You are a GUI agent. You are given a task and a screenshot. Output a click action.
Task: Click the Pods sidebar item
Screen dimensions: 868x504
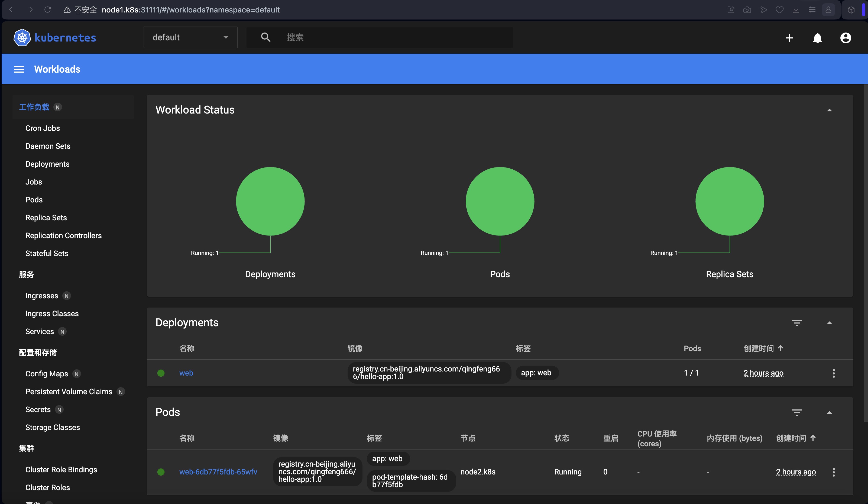click(34, 199)
